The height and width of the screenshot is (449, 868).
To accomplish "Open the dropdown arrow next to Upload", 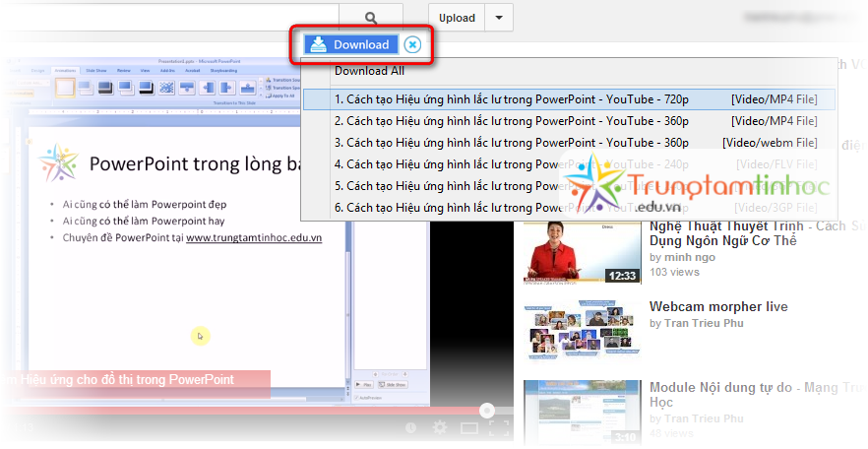I will click(x=499, y=18).
